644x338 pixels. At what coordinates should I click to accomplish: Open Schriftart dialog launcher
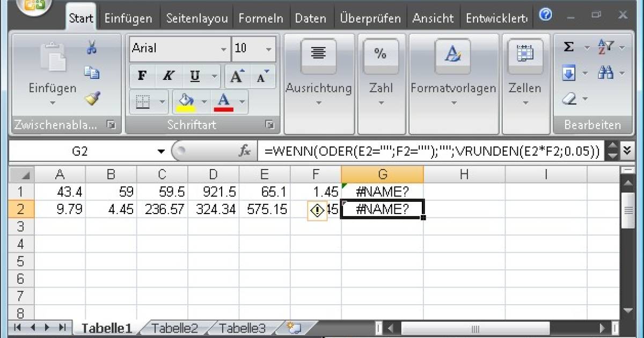[269, 125]
